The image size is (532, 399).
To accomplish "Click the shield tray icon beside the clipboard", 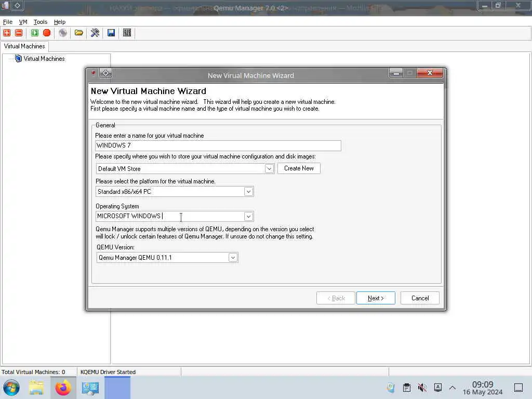I will point(391,388).
